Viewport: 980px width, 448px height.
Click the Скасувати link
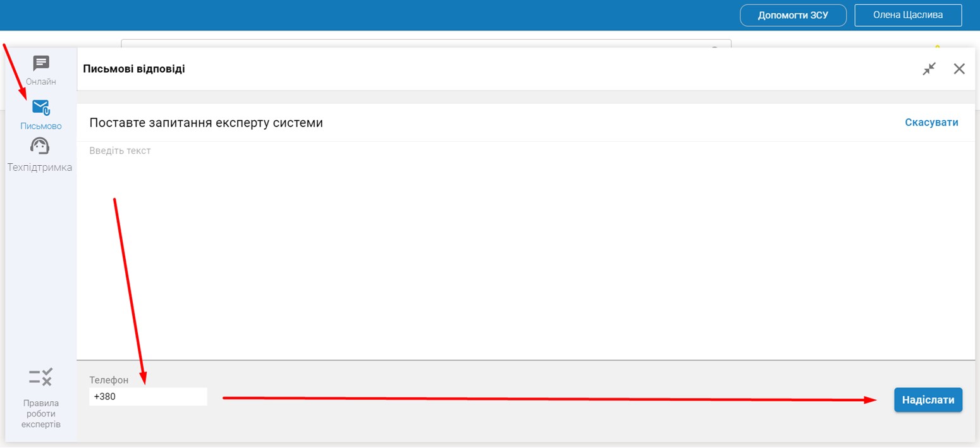[931, 123]
